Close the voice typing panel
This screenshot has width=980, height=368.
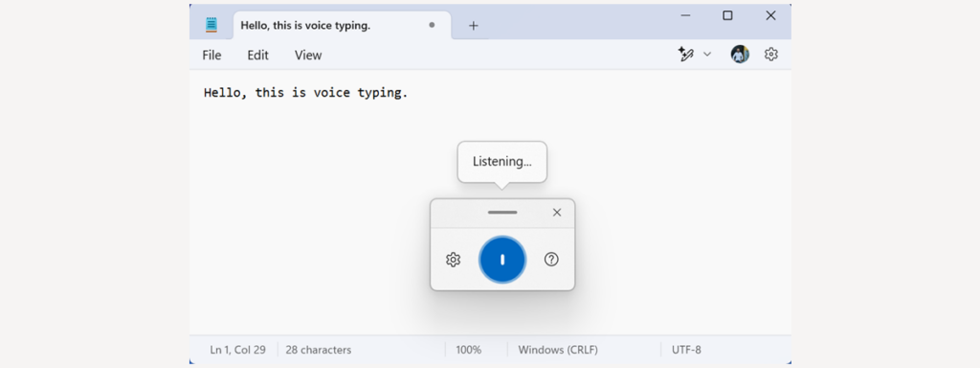(x=557, y=213)
